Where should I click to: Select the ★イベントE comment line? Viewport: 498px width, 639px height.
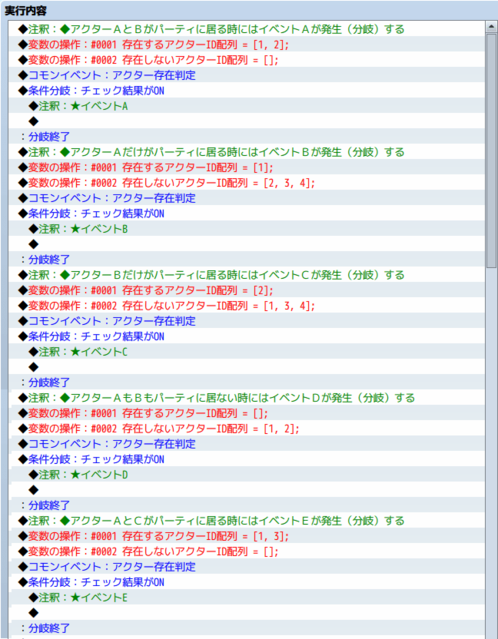[247, 597]
